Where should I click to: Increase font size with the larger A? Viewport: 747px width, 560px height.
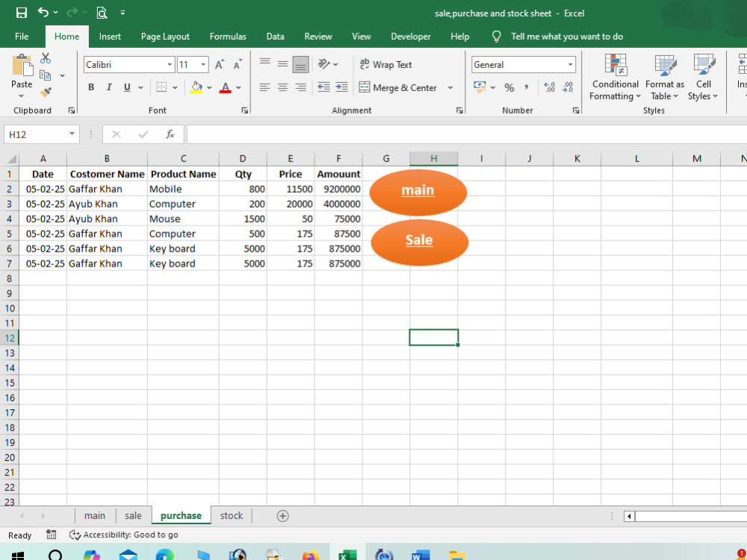[x=219, y=65]
